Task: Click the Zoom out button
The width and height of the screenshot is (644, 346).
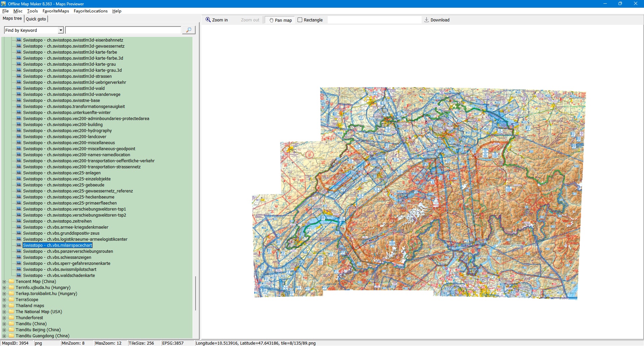Action: [250, 20]
